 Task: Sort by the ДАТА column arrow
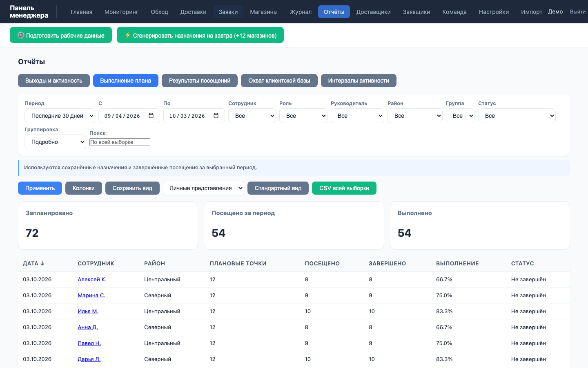point(42,263)
